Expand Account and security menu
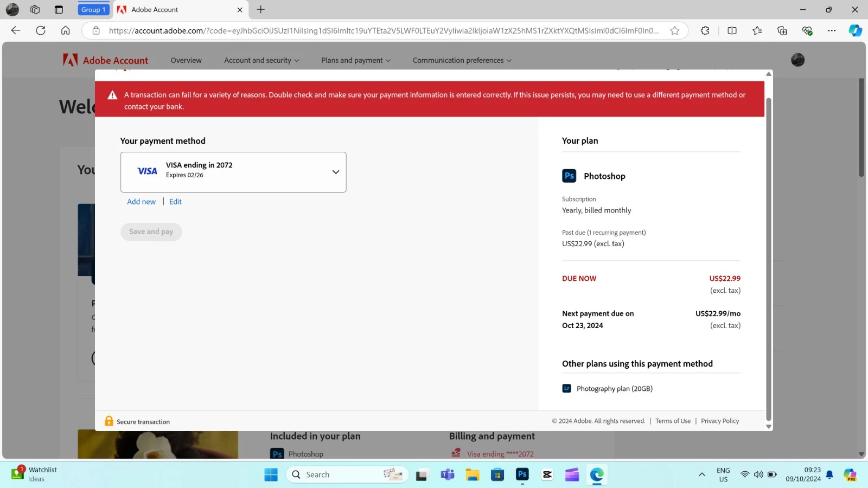Image resolution: width=868 pixels, height=488 pixels. pos(261,60)
